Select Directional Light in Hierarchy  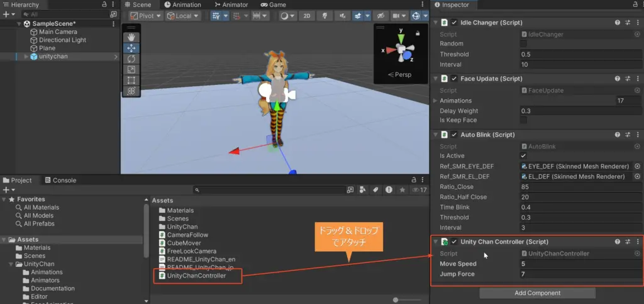click(x=62, y=40)
